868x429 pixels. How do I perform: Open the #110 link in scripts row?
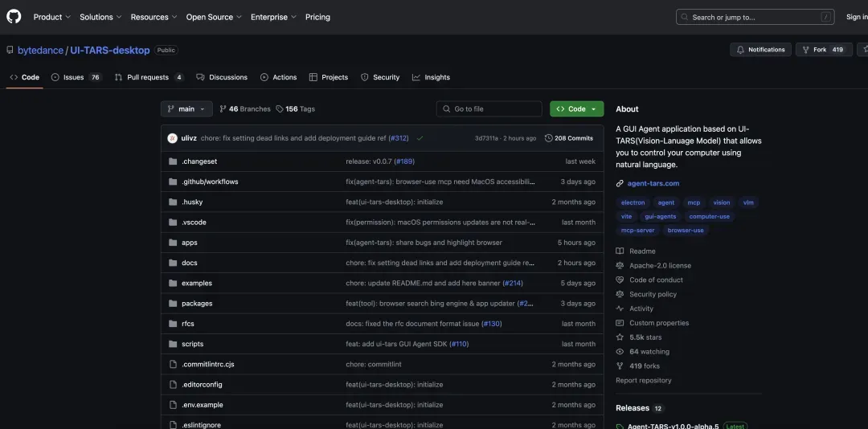click(x=459, y=344)
